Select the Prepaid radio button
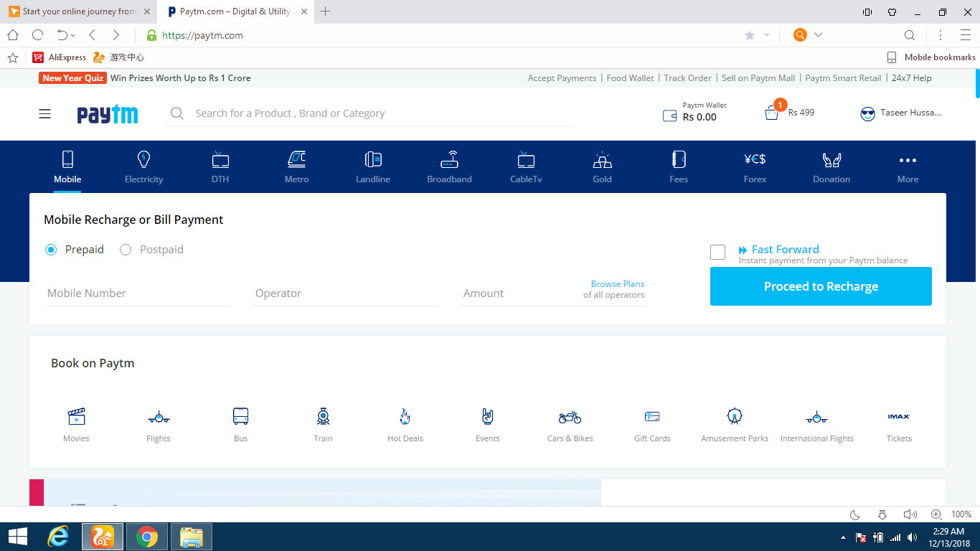The height and width of the screenshot is (551, 980). tap(51, 250)
